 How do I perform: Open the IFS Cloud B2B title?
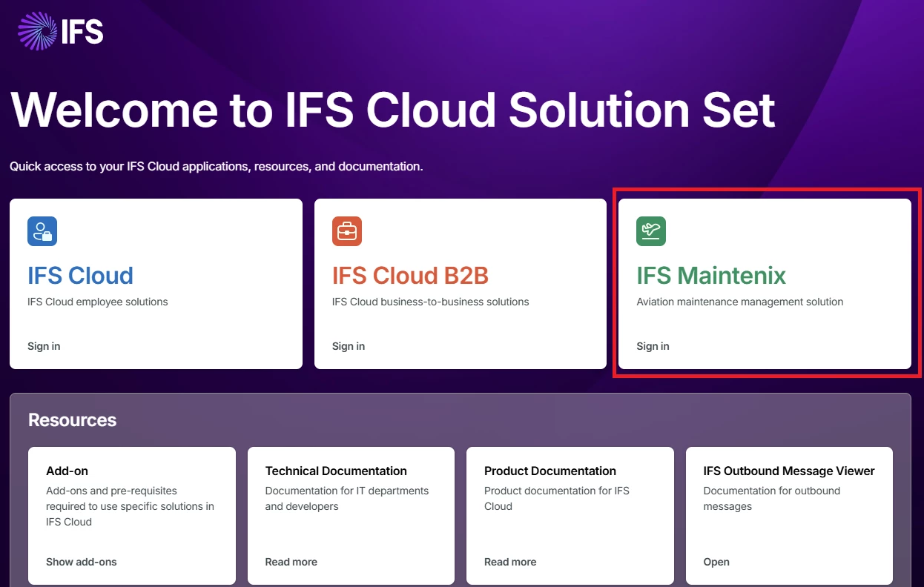coord(410,275)
